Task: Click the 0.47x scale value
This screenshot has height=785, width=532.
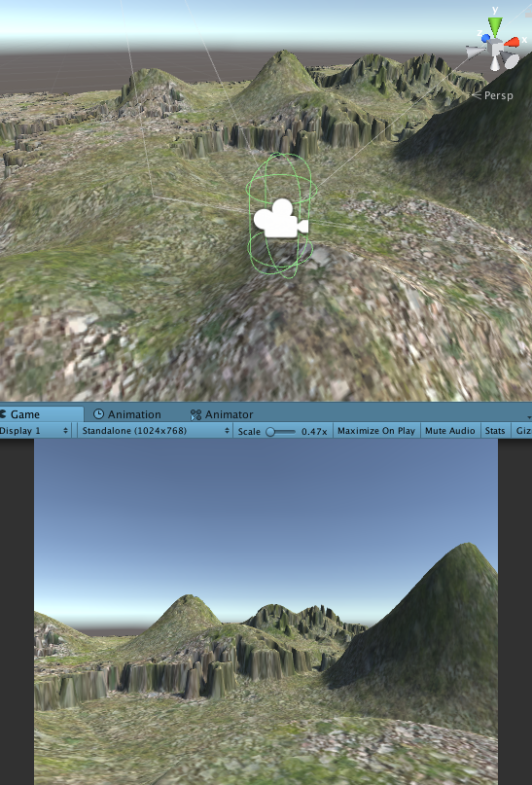Action: 314,431
